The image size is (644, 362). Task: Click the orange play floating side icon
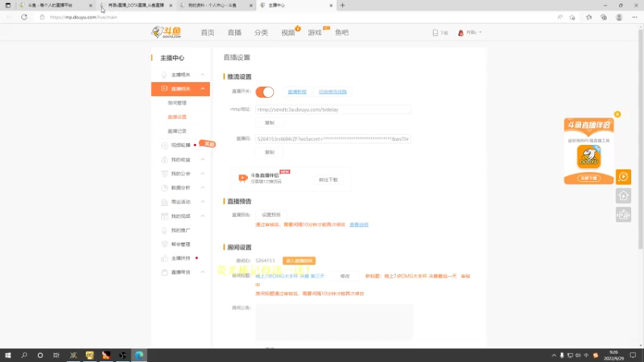623,177
